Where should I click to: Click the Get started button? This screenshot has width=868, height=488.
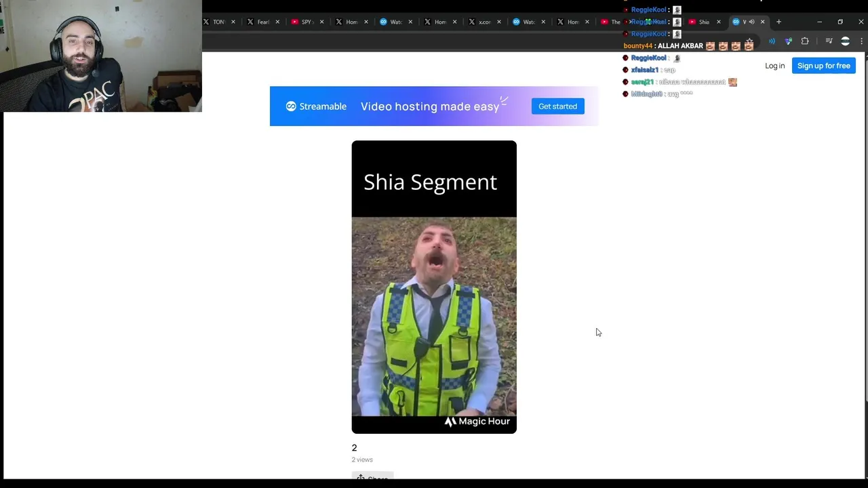click(x=557, y=106)
